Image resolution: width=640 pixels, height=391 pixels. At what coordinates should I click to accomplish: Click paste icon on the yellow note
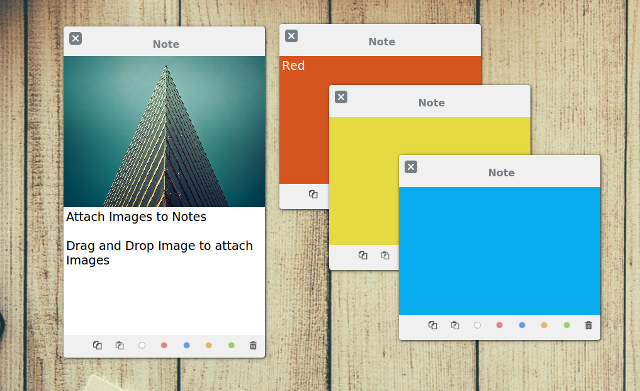[x=385, y=255]
